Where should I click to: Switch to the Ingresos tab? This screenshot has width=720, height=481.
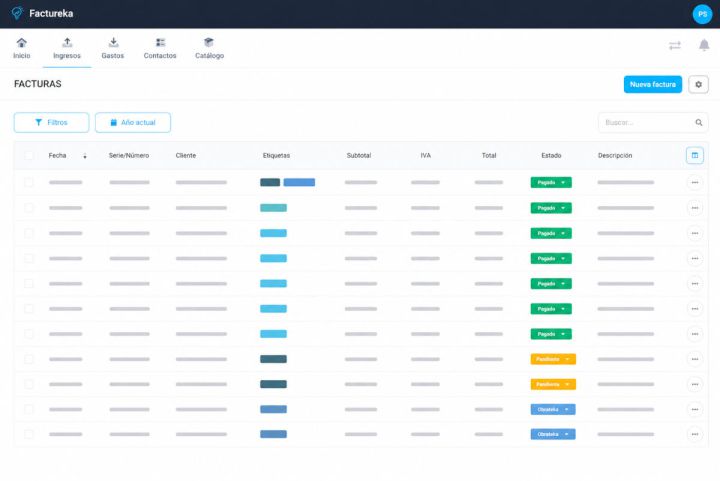tap(67, 48)
